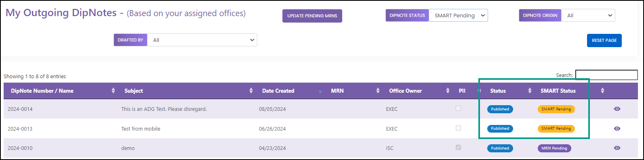
Task: Click the SMART Pending badge for 2024-0014
Action: coord(556,109)
